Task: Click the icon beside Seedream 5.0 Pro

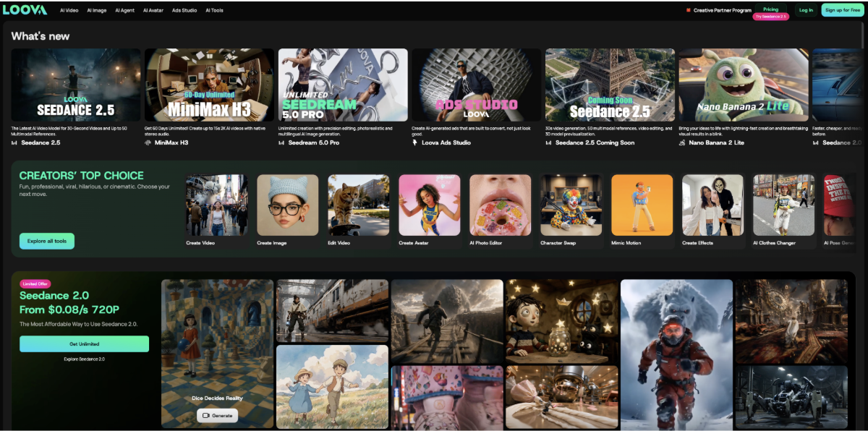Action: tap(282, 142)
